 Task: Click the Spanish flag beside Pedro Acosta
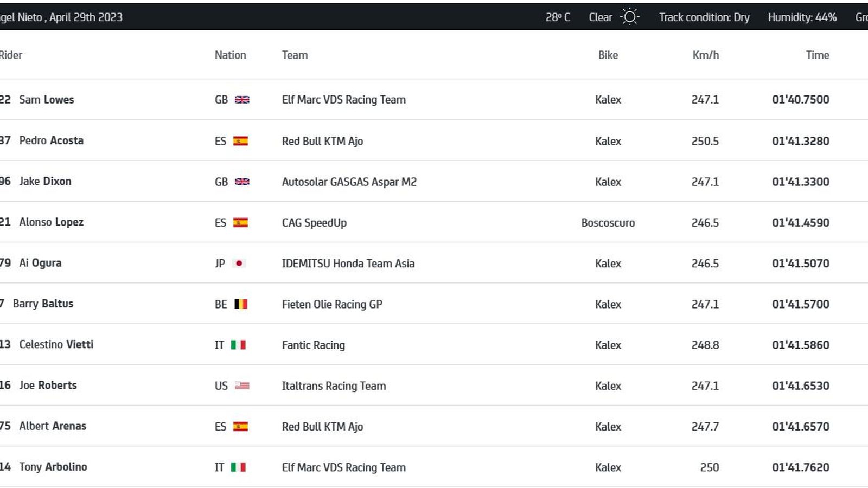[x=241, y=140]
